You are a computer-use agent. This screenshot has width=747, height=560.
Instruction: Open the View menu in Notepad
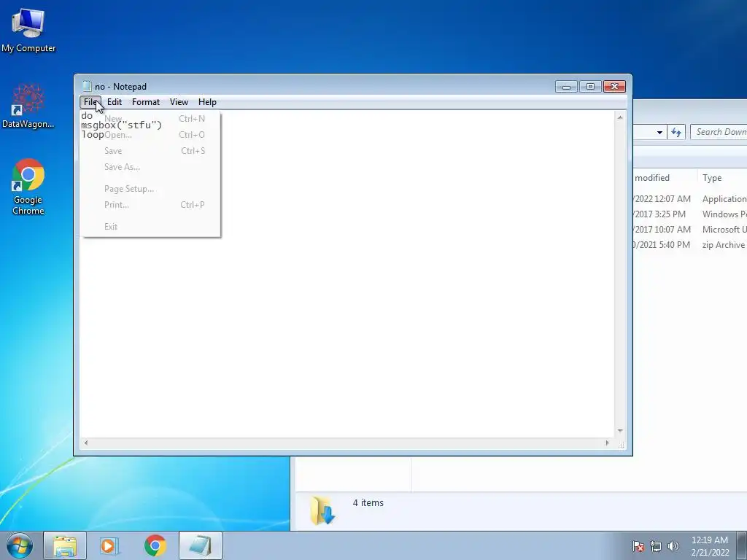[179, 102]
